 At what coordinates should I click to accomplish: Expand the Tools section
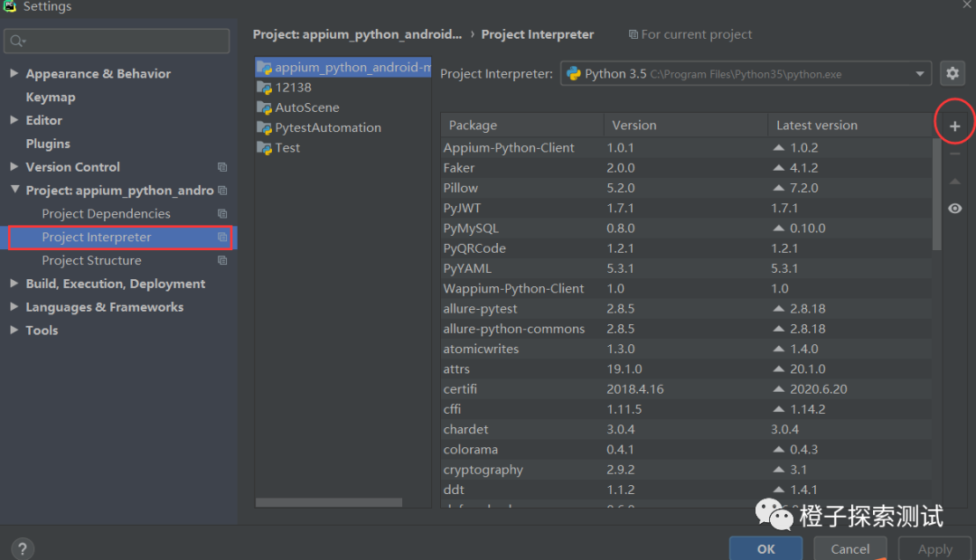click(x=14, y=330)
